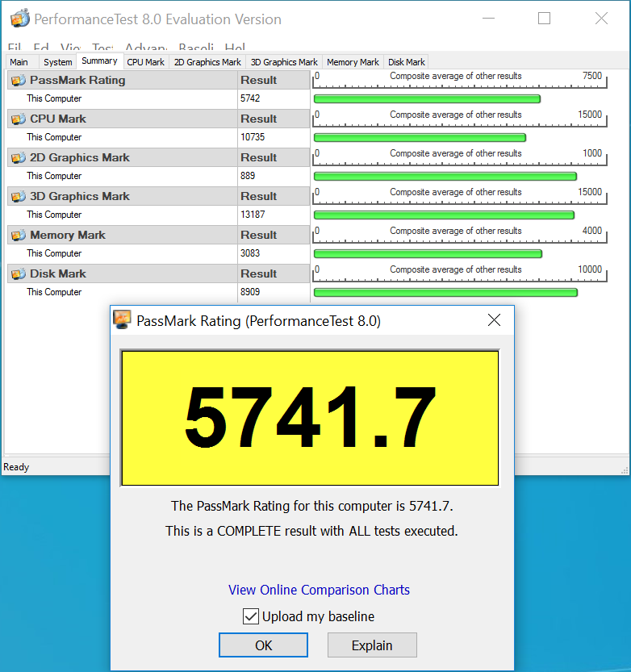Open the CPU Mark tab
This screenshot has width=631, height=672.
[146, 62]
